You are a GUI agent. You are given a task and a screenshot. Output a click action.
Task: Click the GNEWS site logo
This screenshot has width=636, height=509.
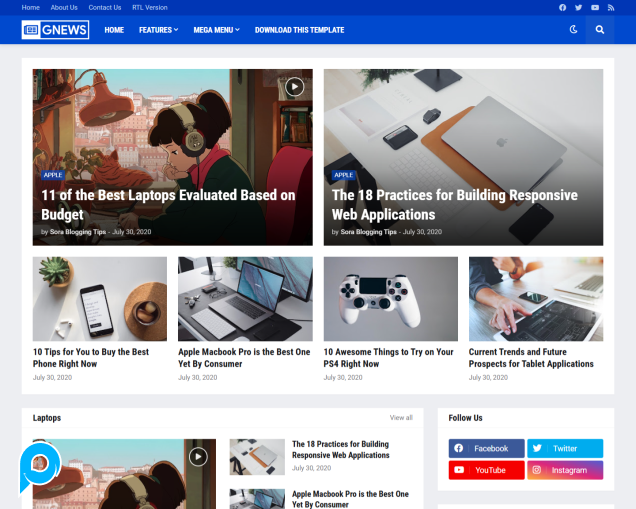tap(55, 30)
